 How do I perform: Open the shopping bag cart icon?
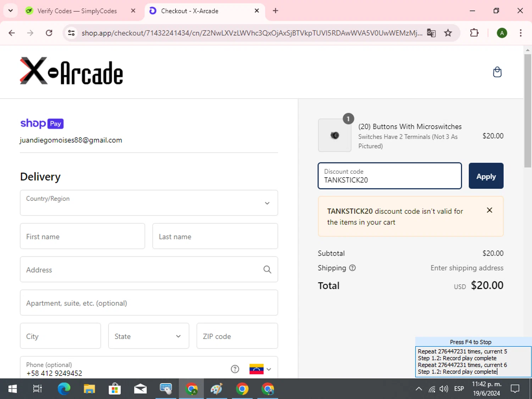[497, 72]
